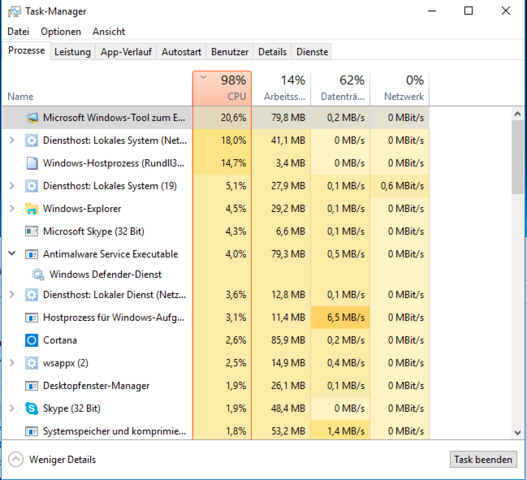Click the Desktopfenster-Manager icon
Screen dimensions: 527x480
pyautogui.click(x=32, y=386)
